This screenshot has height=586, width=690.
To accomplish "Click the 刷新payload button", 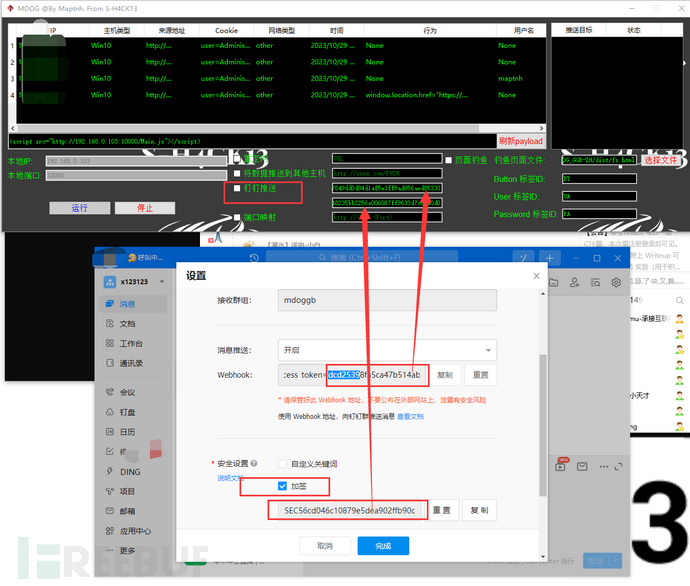I will pyautogui.click(x=521, y=141).
